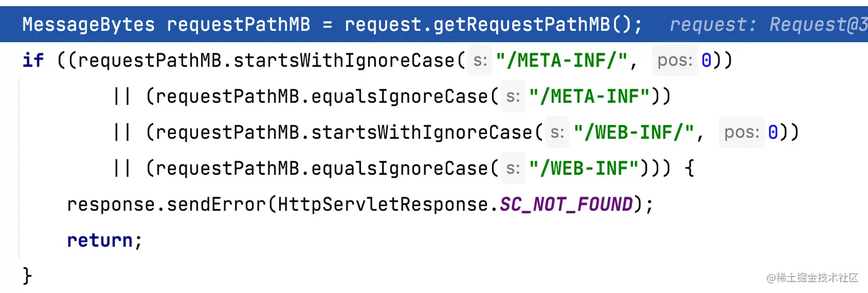This screenshot has width=868, height=293.
Task: Select the MessageBytes type name
Action: pos(88,25)
